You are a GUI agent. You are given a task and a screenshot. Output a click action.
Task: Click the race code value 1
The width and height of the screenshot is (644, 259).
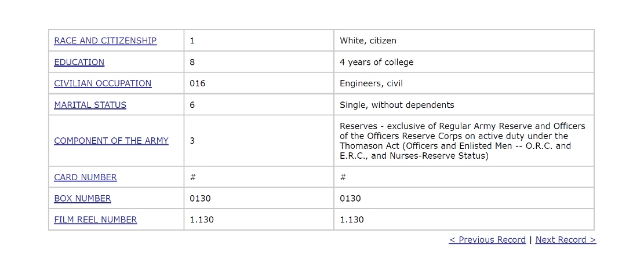tap(192, 41)
